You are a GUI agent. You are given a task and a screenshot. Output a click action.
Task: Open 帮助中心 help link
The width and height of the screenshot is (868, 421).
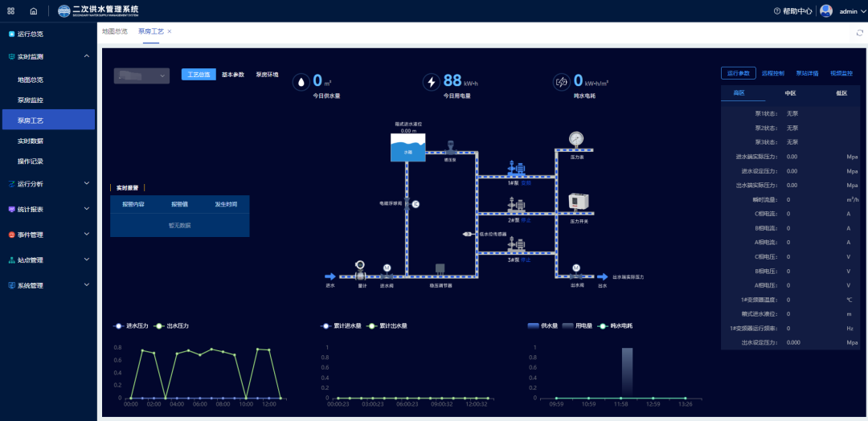tap(792, 11)
